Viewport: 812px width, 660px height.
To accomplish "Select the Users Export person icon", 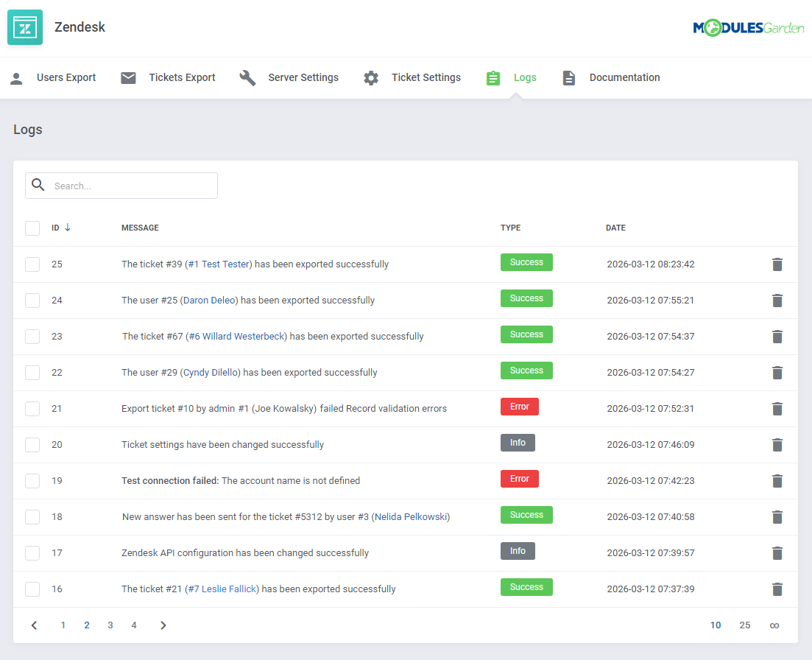I will coord(16,77).
